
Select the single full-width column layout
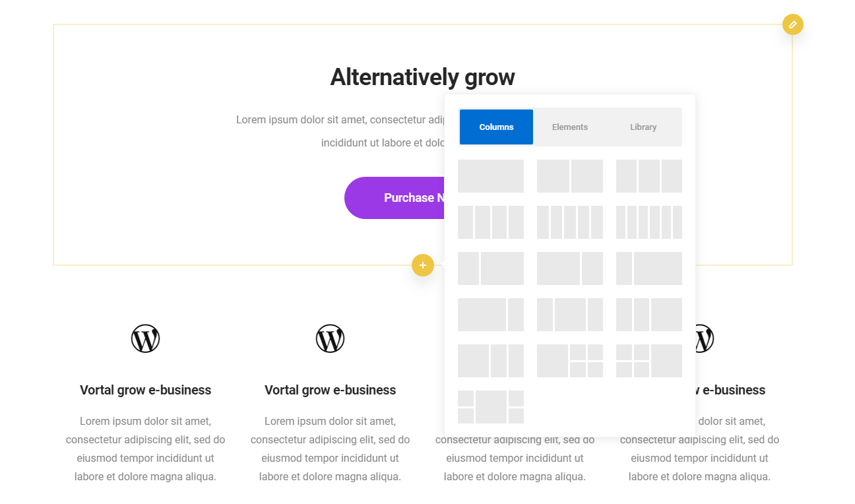pos(491,176)
